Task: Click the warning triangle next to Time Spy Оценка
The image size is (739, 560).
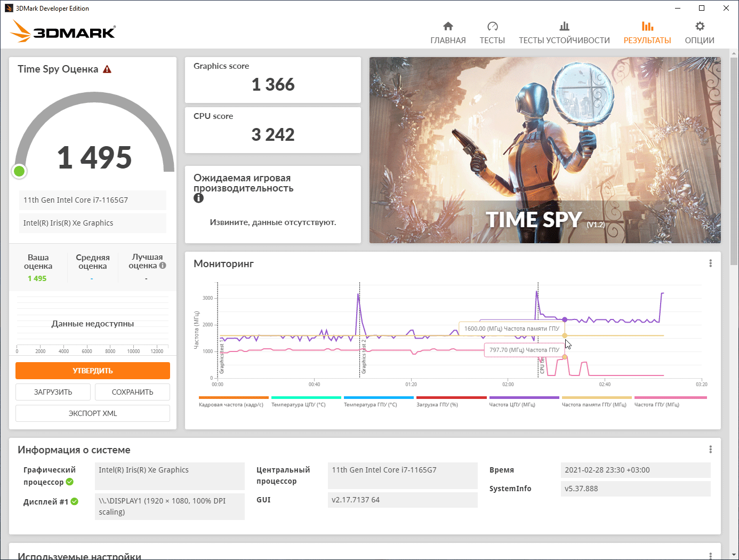Action: click(x=107, y=69)
